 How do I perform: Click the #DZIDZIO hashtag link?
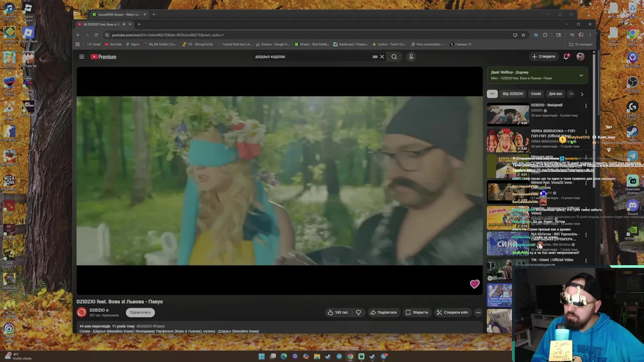143,326
